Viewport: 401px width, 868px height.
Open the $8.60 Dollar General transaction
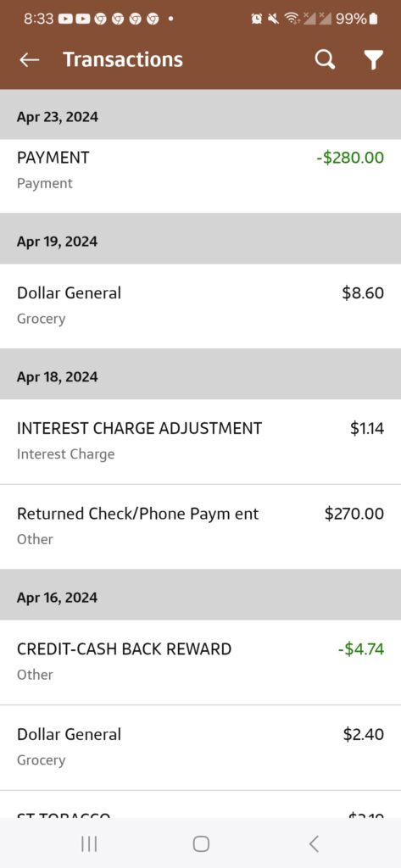(x=200, y=305)
